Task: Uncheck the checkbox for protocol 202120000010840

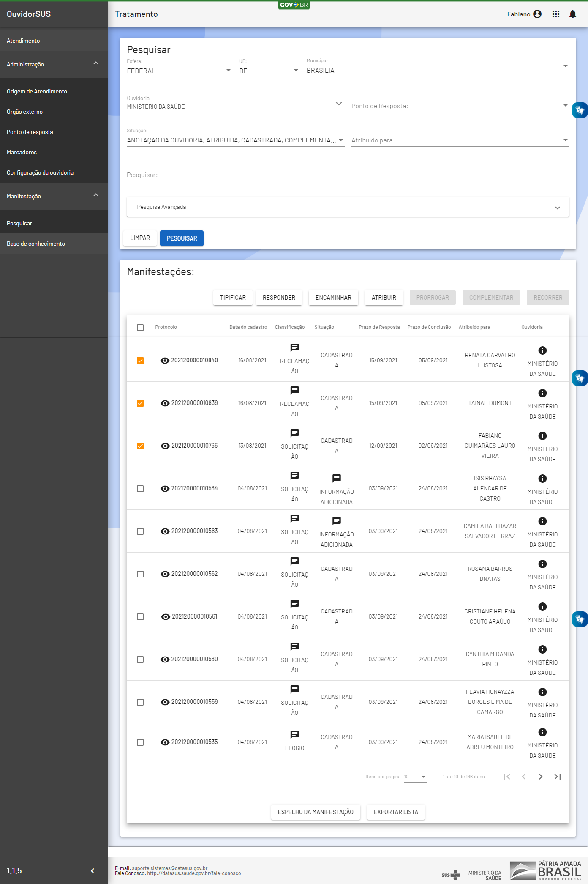Action: point(140,361)
